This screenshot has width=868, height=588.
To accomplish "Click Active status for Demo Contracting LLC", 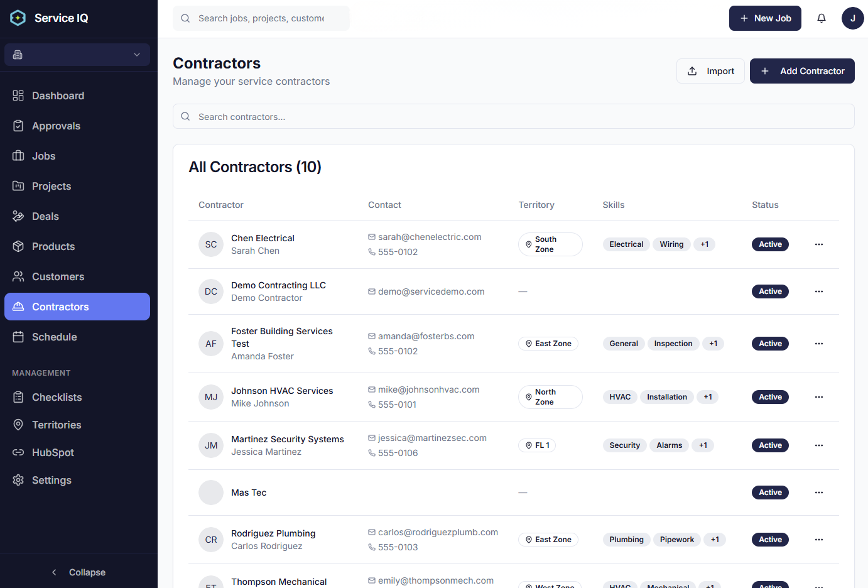I will (770, 291).
